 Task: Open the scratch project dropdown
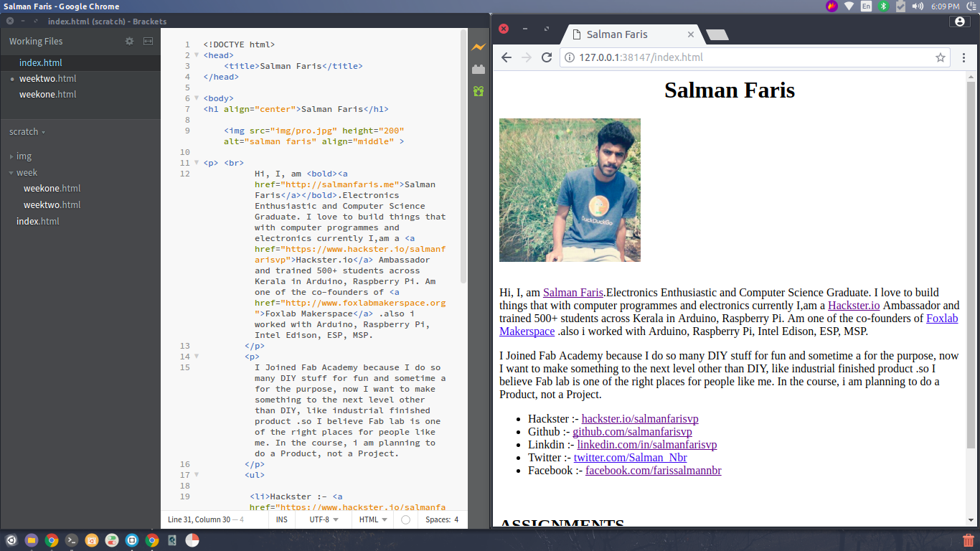coord(27,132)
